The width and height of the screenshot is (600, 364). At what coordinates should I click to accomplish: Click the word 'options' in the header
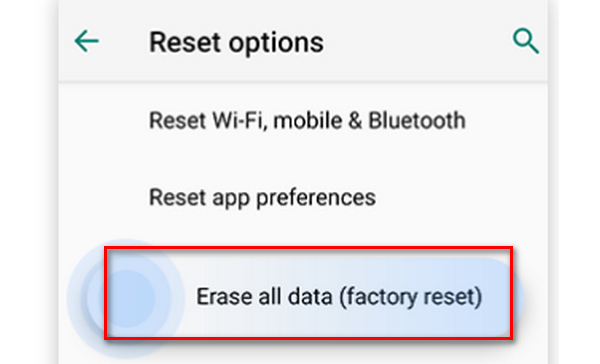click(276, 43)
